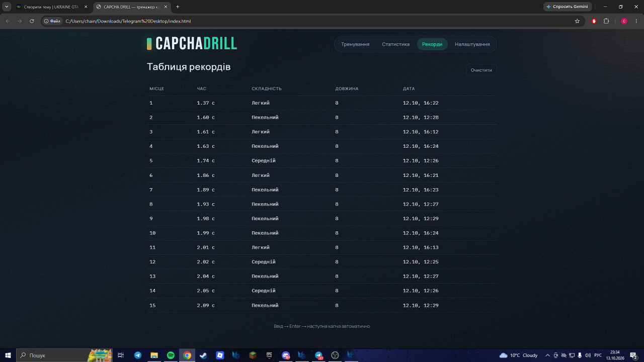Select the Рекорди tab
The height and width of the screenshot is (362, 644).
click(432, 44)
